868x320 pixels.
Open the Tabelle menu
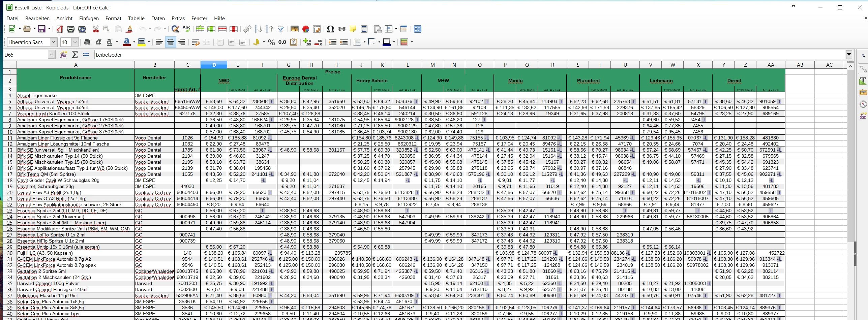136,19
